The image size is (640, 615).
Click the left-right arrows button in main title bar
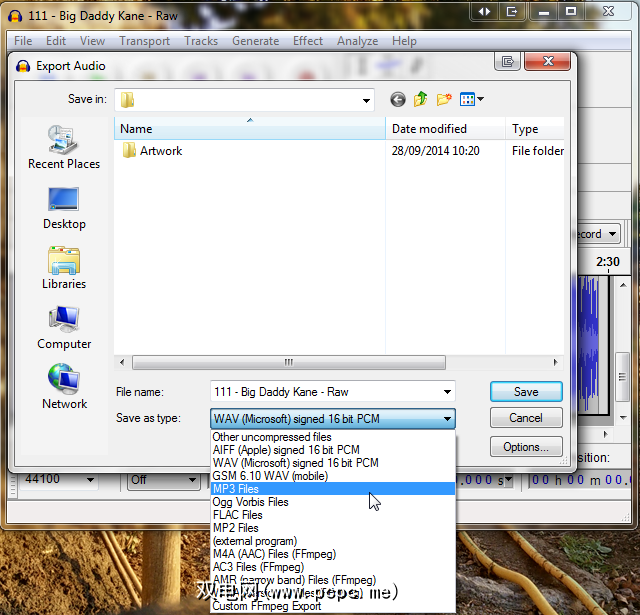click(x=484, y=12)
